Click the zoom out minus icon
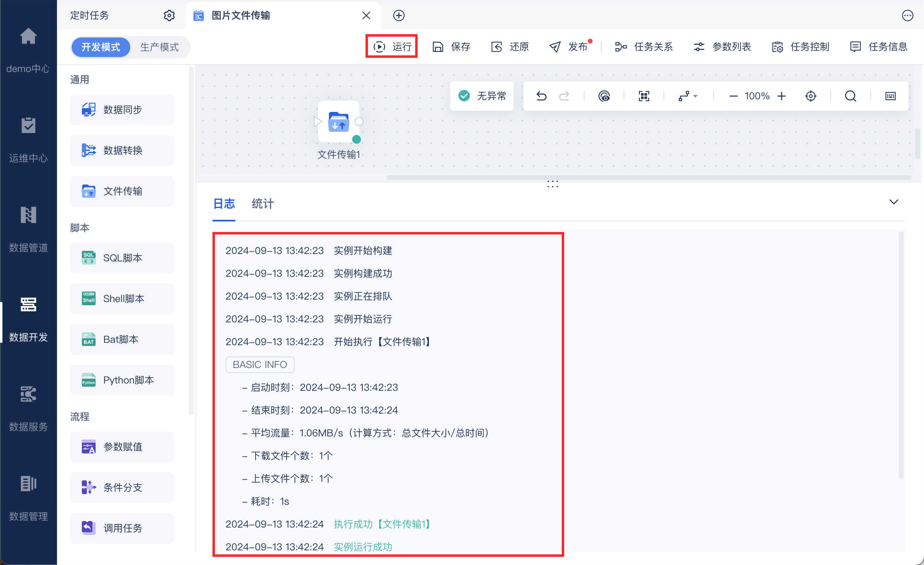 pos(733,96)
